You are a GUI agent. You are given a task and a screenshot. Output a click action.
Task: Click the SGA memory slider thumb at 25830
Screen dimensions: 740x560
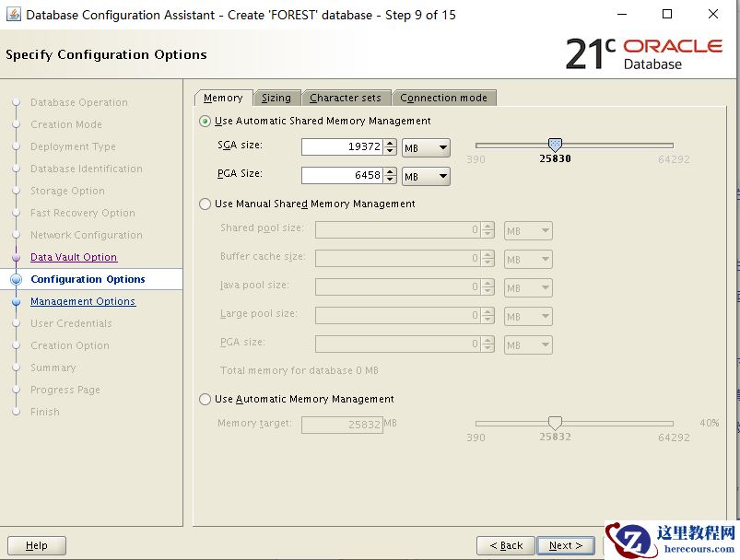[x=555, y=145]
